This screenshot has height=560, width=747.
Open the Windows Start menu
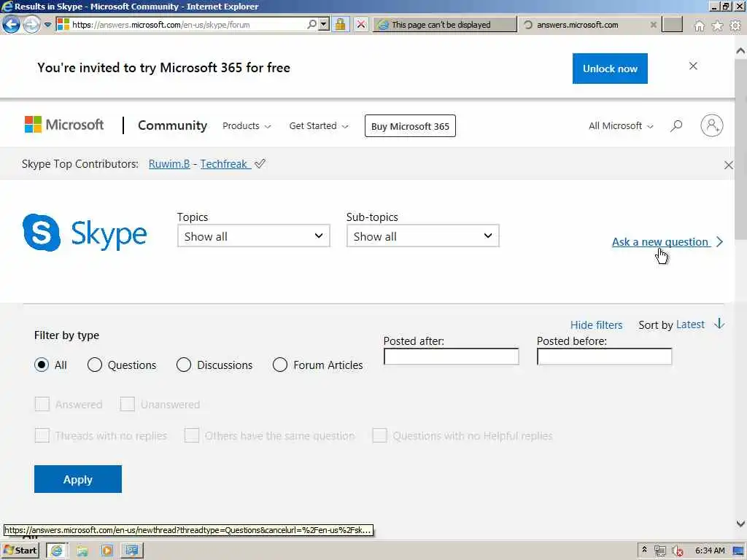pos(20,551)
